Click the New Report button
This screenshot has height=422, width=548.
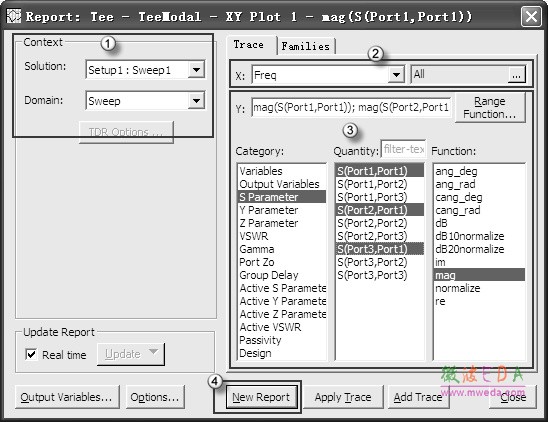[261, 397]
